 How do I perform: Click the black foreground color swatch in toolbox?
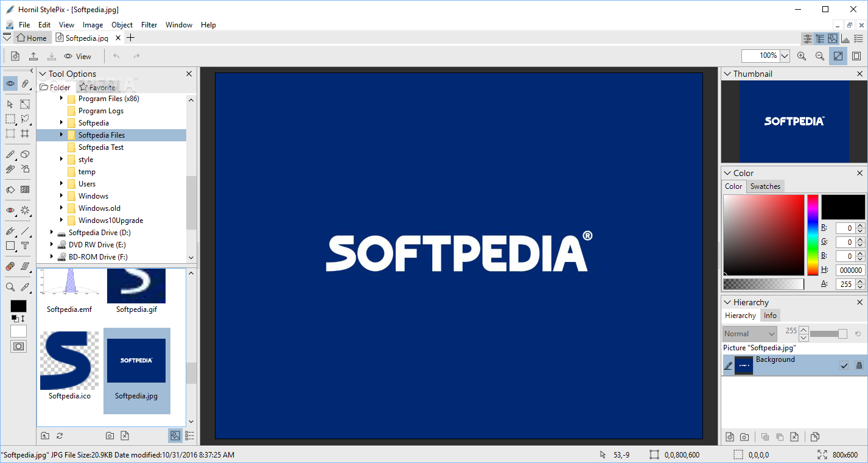pos(18,306)
